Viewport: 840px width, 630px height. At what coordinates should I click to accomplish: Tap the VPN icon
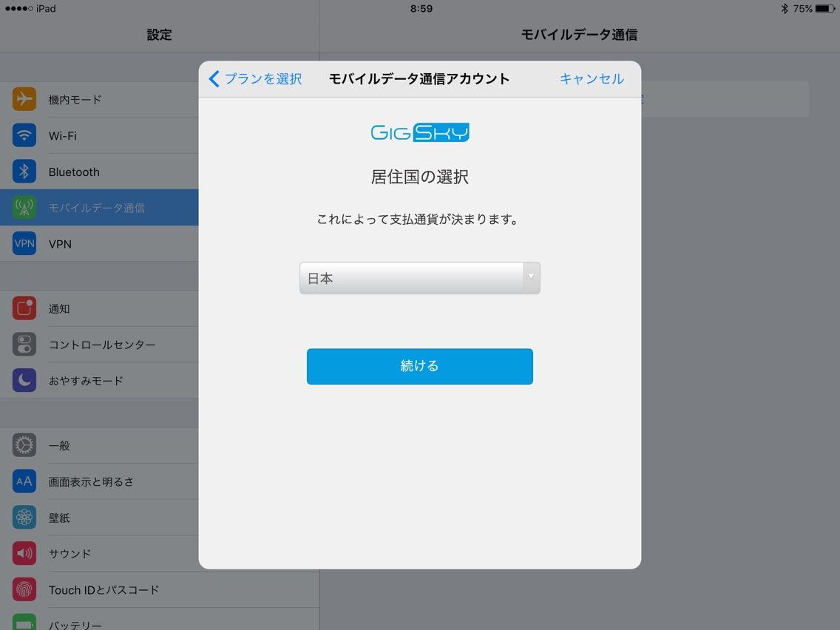(x=24, y=243)
